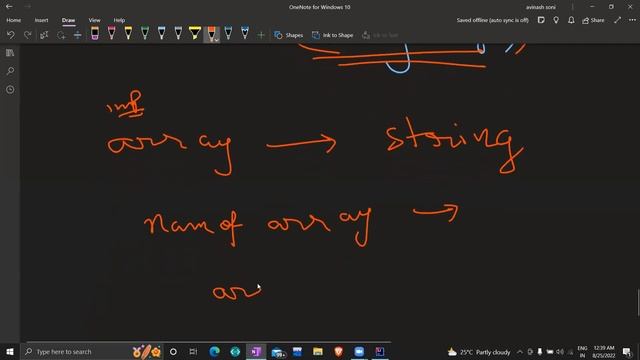Select the Lasso Select tool
Image resolution: width=640 pixels, height=360 pixels.
click(x=61, y=35)
